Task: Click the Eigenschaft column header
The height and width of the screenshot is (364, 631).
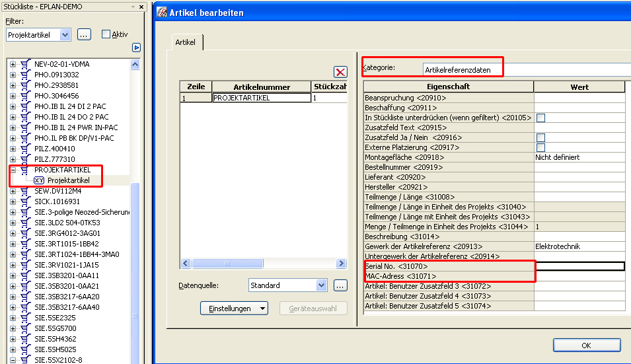Action: [448, 87]
